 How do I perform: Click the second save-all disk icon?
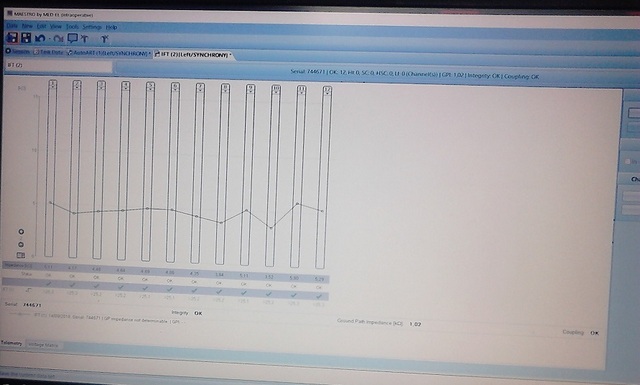(x=27, y=38)
